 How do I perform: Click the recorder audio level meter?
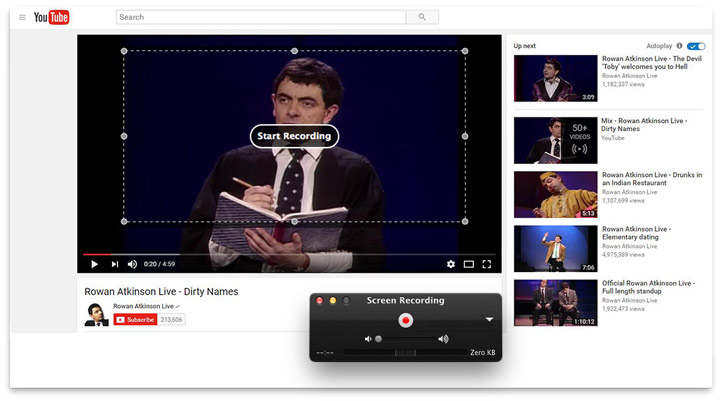[x=405, y=353]
